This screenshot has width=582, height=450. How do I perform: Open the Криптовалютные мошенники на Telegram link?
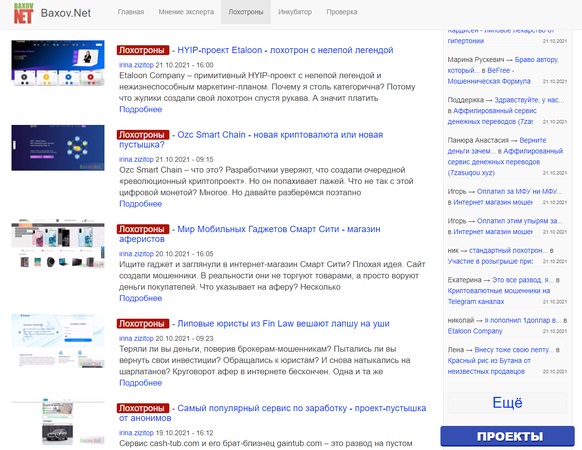pyautogui.click(x=498, y=296)
